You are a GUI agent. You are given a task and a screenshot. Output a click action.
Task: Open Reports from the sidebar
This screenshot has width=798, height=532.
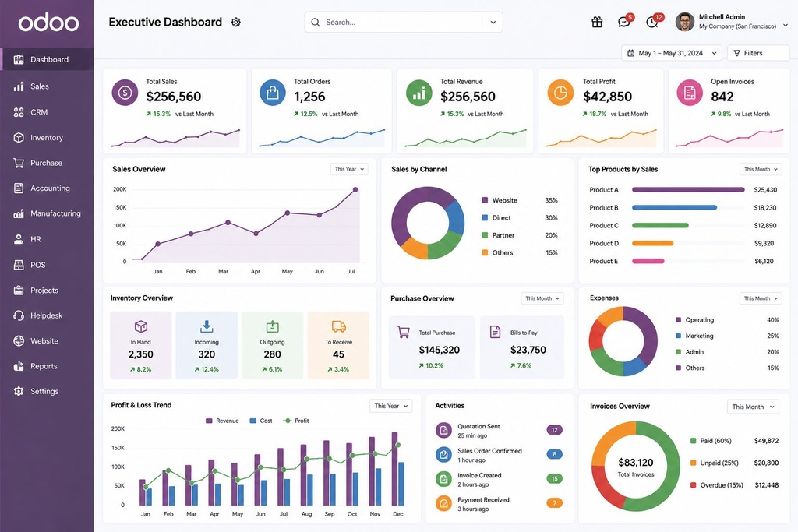47,366
